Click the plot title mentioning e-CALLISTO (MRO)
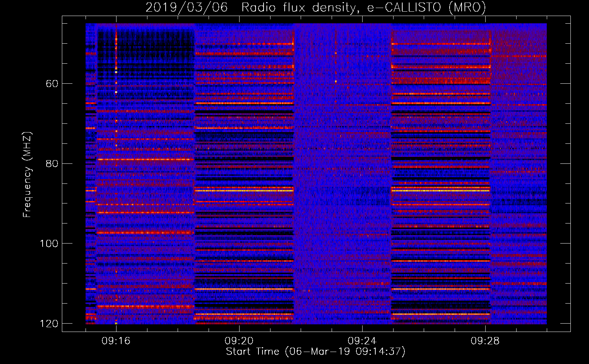 click(x=316, y=7)
